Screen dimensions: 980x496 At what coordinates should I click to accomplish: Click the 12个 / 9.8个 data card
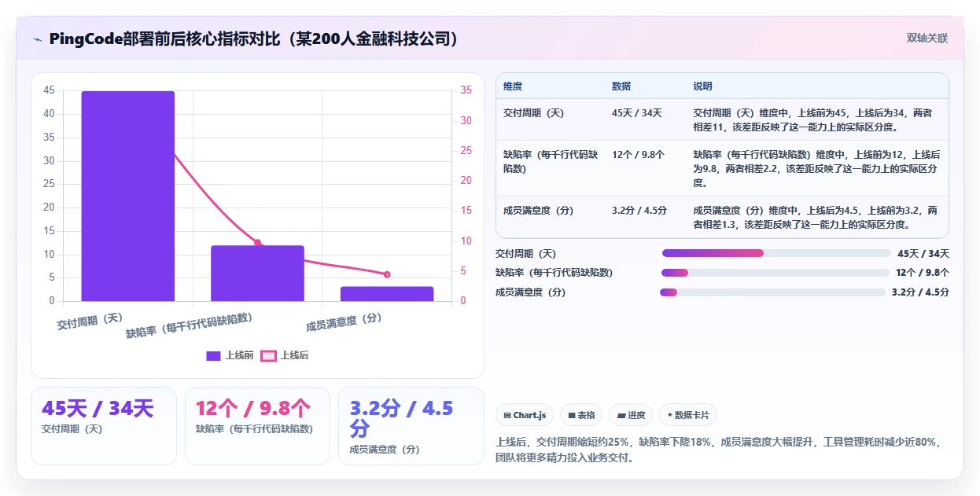click(x=257, y=425)
